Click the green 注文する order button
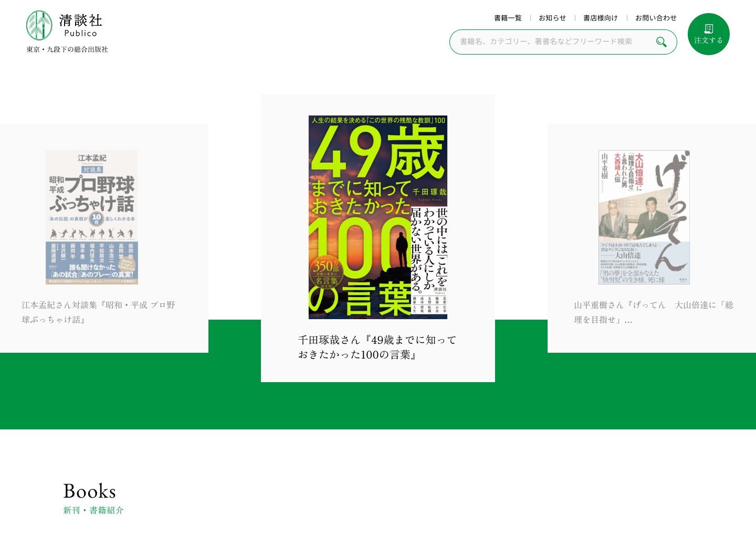Screen dimensions: 756x558 [x=709, y=34]
